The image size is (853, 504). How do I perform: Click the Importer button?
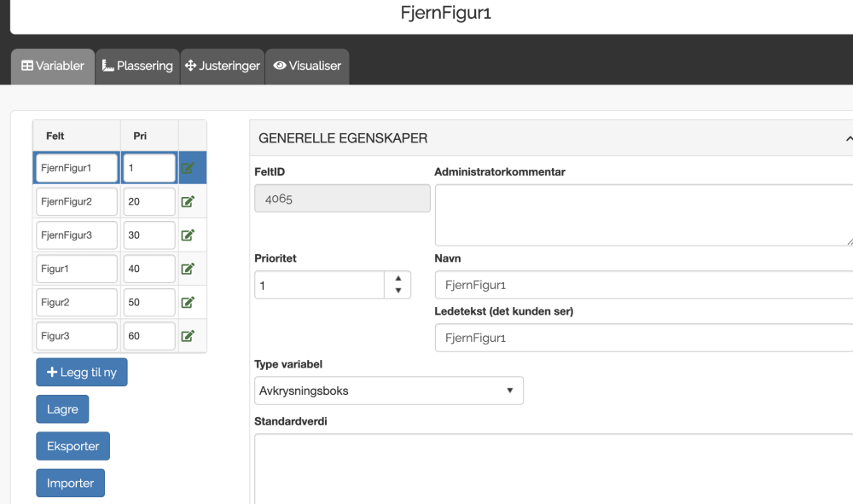[70, 483]
